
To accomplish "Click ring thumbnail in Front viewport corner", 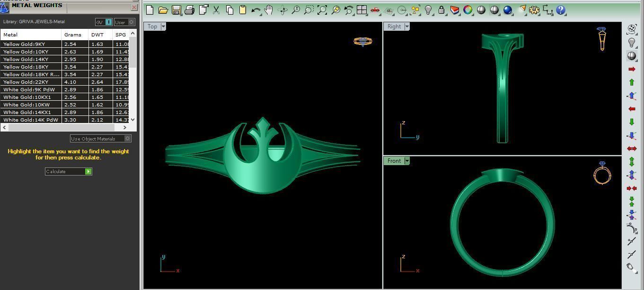I will (602, 173).
